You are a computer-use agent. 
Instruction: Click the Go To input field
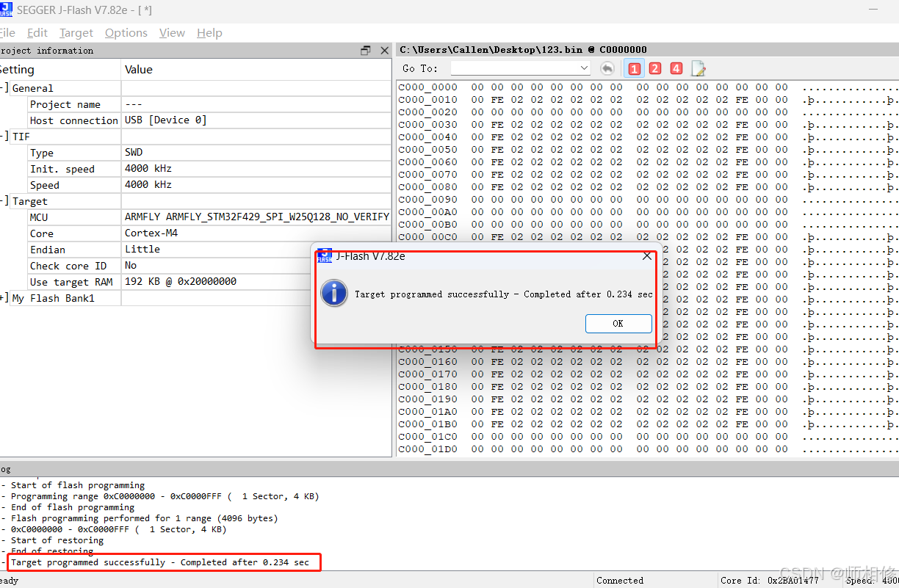(514, 68)
